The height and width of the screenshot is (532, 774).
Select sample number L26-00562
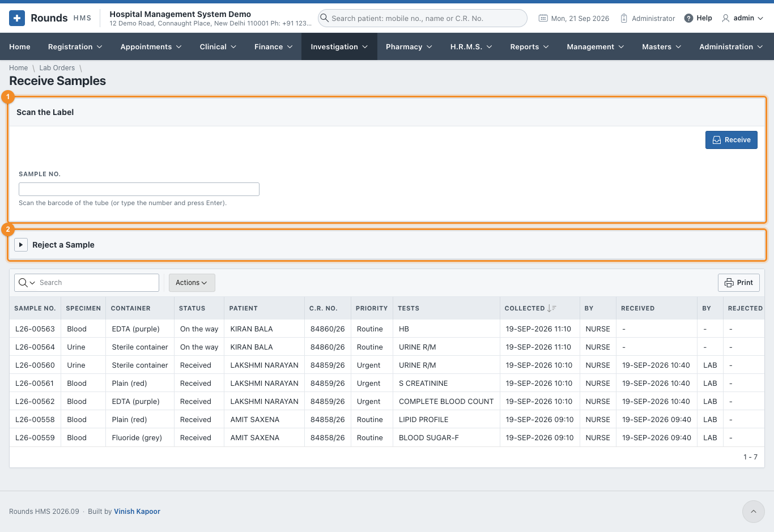35,401
